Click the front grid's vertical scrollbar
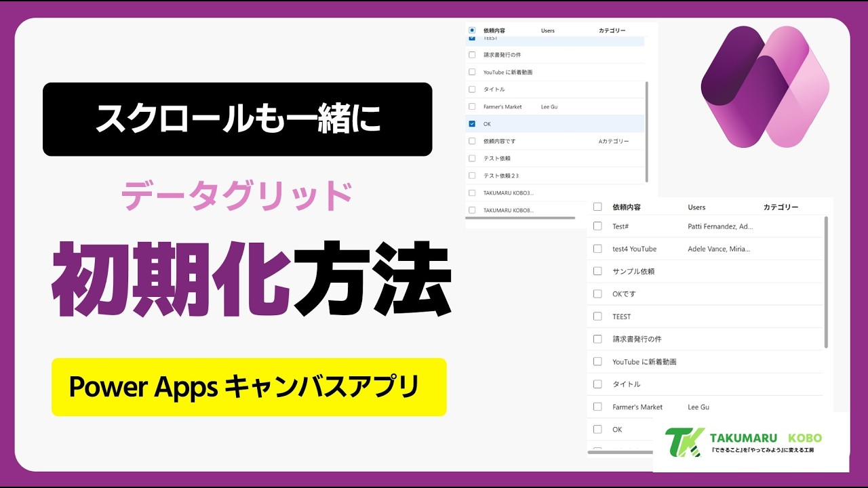Image resolution: width=868 pixels, height=488 pixels. click(826, 282)
